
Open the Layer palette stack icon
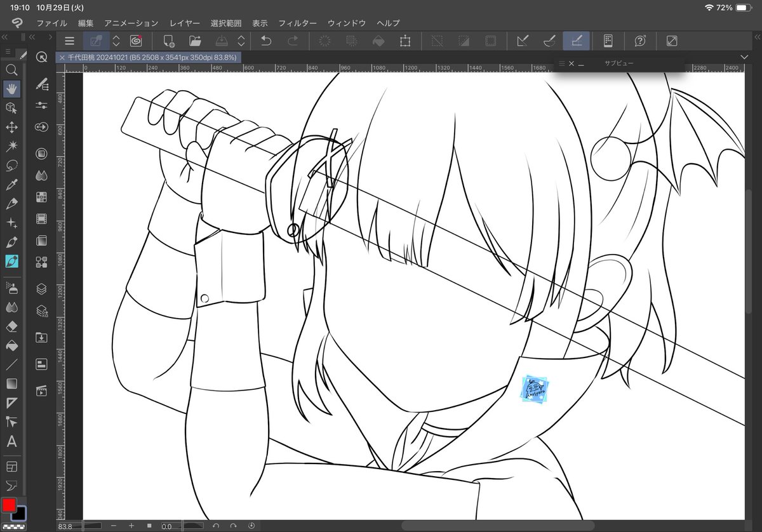coord(42,288)
